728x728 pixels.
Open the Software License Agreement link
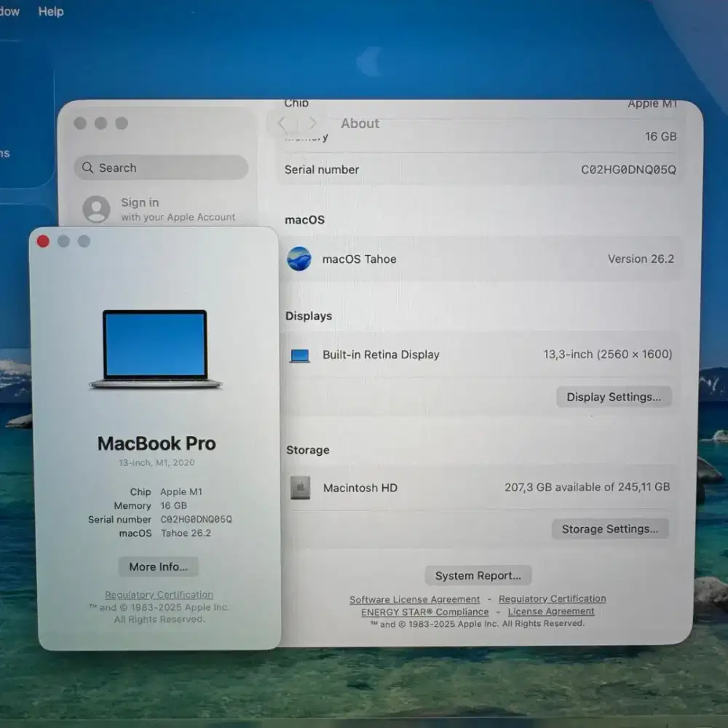click(414, 599)
